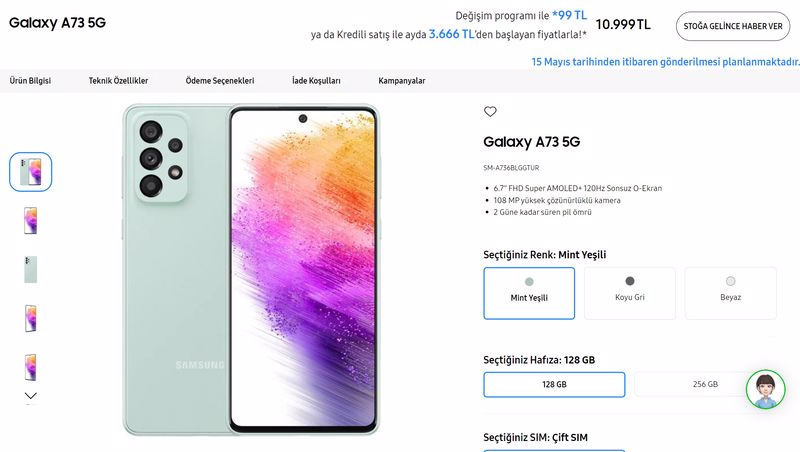Select 128 GB storage option

554,384
